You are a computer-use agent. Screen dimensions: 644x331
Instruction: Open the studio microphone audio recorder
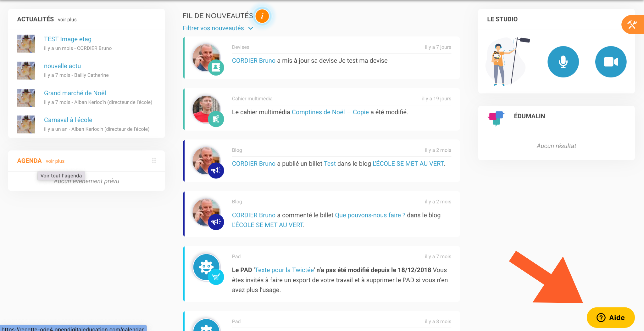coord(563,62)
